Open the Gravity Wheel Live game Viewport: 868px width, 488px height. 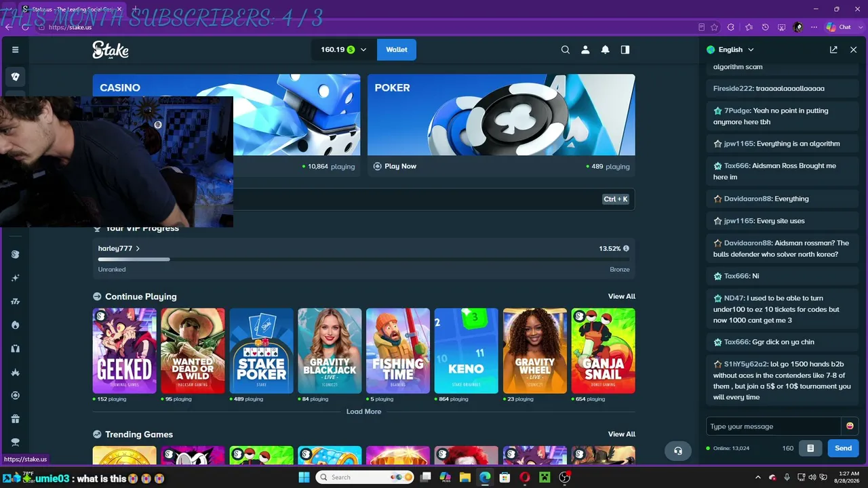(x=535, y=351)
